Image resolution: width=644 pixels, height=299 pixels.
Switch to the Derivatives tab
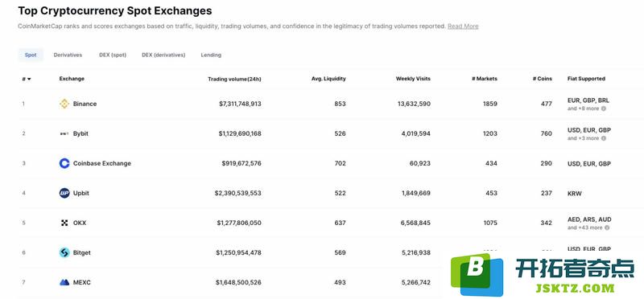68,55
